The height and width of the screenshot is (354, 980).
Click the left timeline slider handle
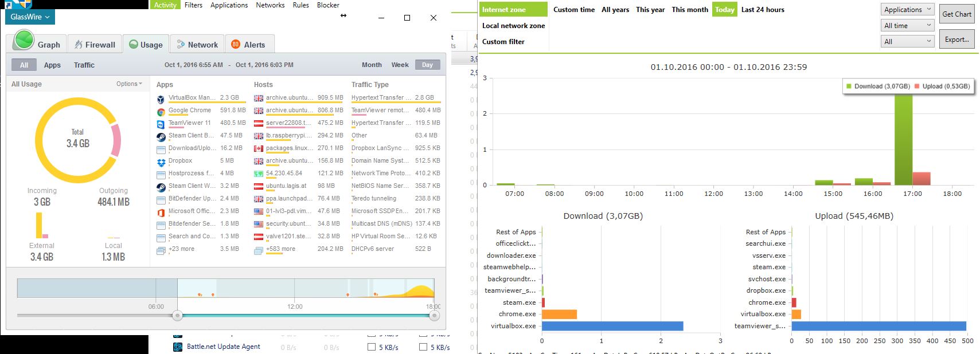click(177, 316)
